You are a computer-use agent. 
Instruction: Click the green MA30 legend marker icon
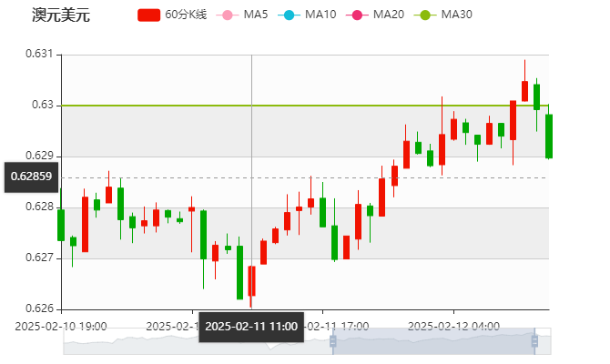point(424,15)
